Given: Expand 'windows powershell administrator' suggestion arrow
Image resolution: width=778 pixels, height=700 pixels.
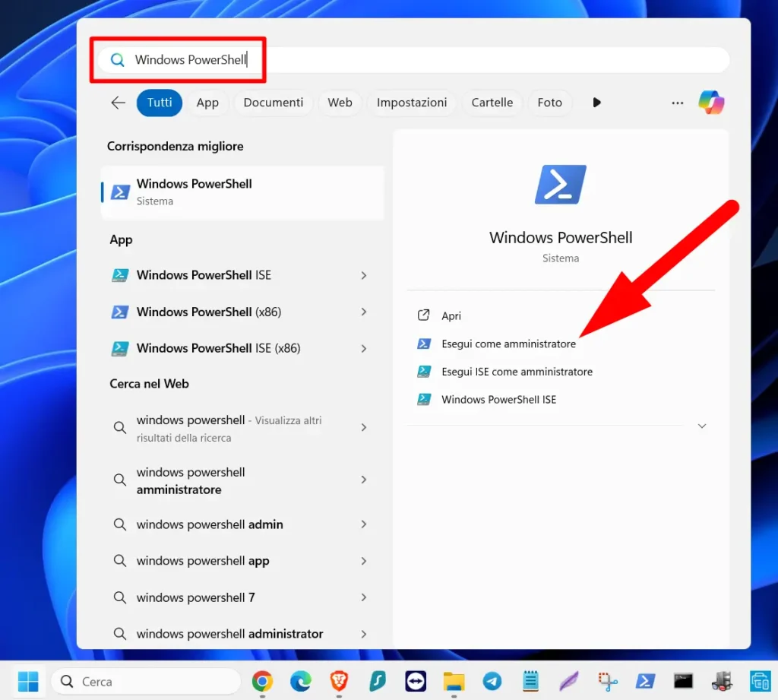Looking at the screenshot, I should [364, 634].
